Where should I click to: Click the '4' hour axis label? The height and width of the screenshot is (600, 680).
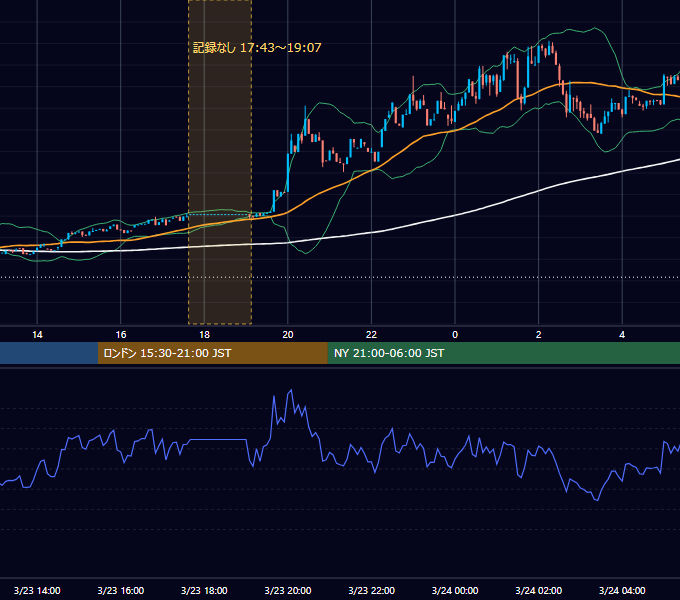(x=622, y=335)
